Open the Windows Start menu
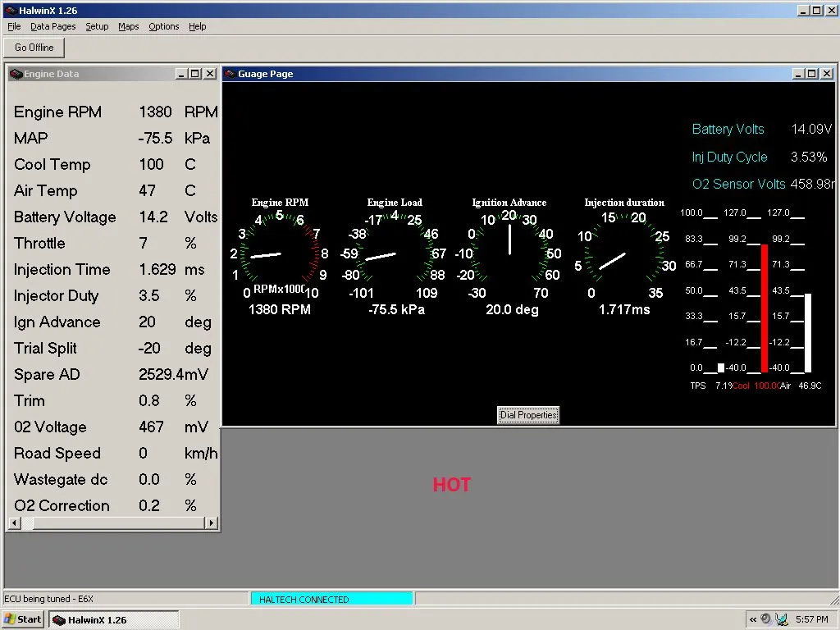The image size is (840, 630). point(23,619)
